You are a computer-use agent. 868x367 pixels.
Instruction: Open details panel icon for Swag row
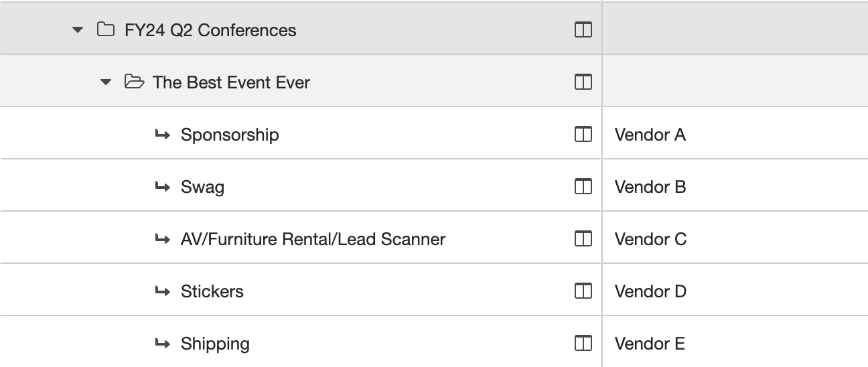[x=583, y=187]
